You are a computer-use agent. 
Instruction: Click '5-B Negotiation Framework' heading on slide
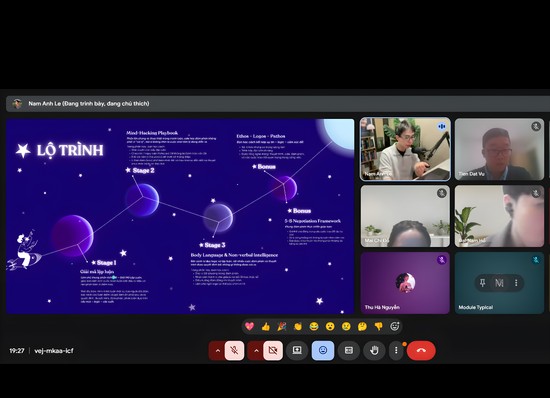pos(313,221)
